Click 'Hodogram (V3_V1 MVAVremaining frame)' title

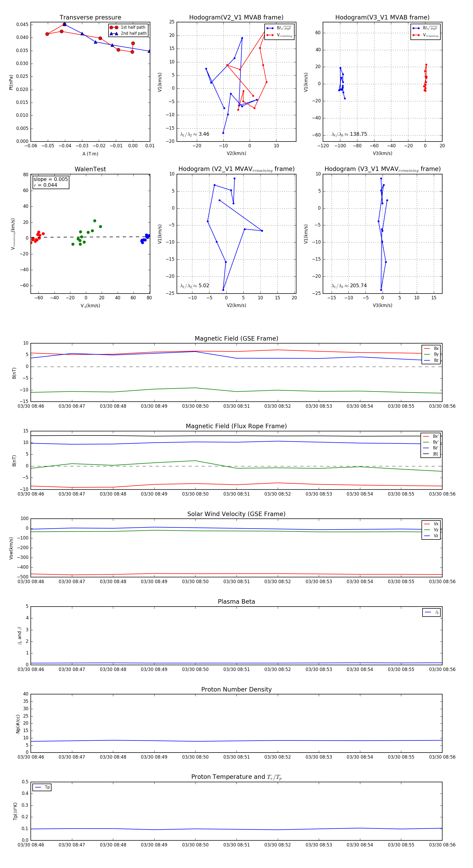coord(382,169)
